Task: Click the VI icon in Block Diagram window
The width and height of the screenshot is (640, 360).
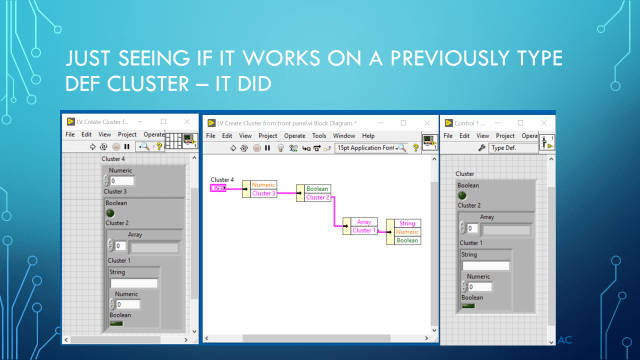Action: (x=429, y=142)
